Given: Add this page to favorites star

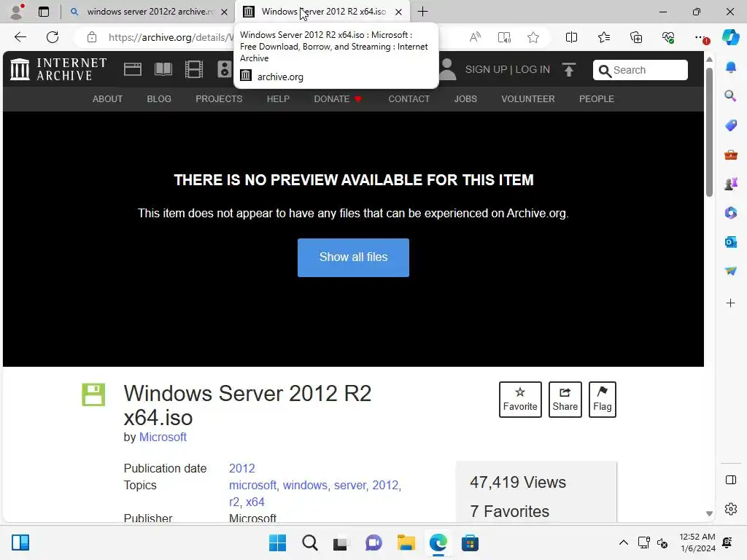Looking at the screenshot, I should 533,37.
